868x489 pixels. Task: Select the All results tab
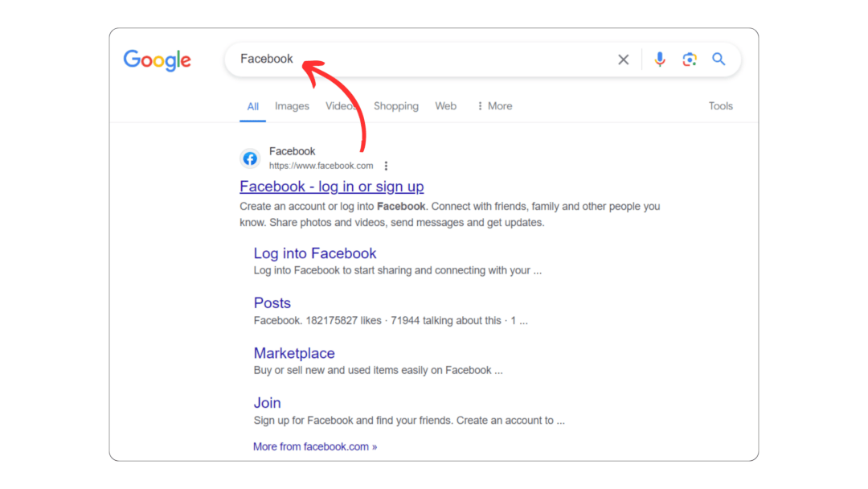click(253, 106)
